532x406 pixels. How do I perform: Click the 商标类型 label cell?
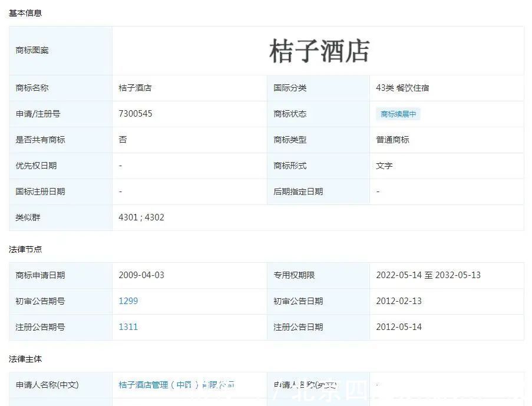tap(318, 140)
